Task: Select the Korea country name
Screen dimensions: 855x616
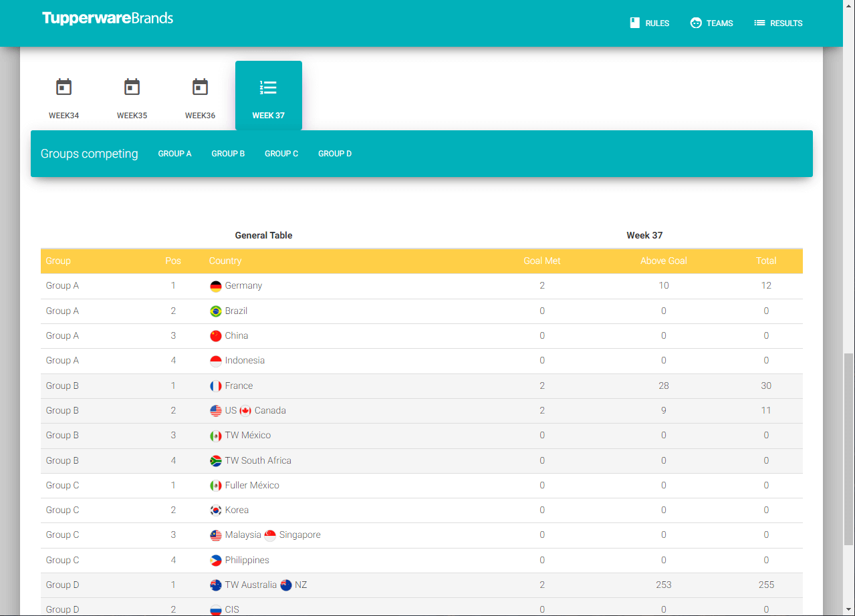Action: click(x=237, y=510)
